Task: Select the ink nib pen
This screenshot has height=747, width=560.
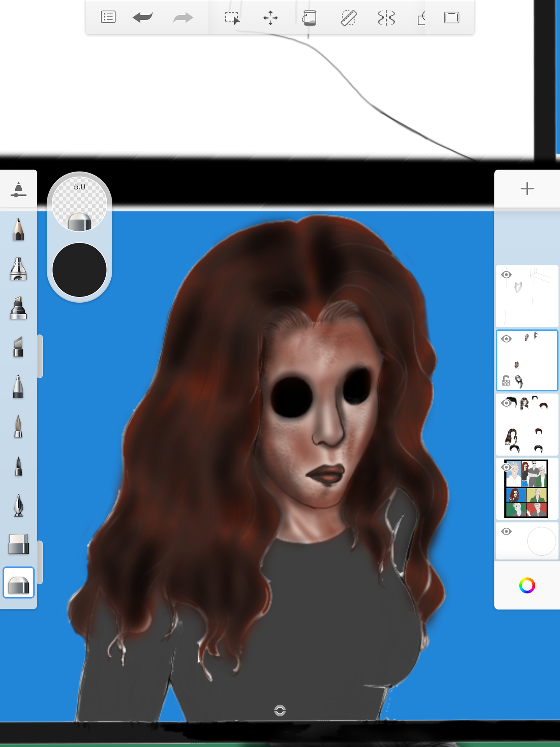Action: pos(18,505)
